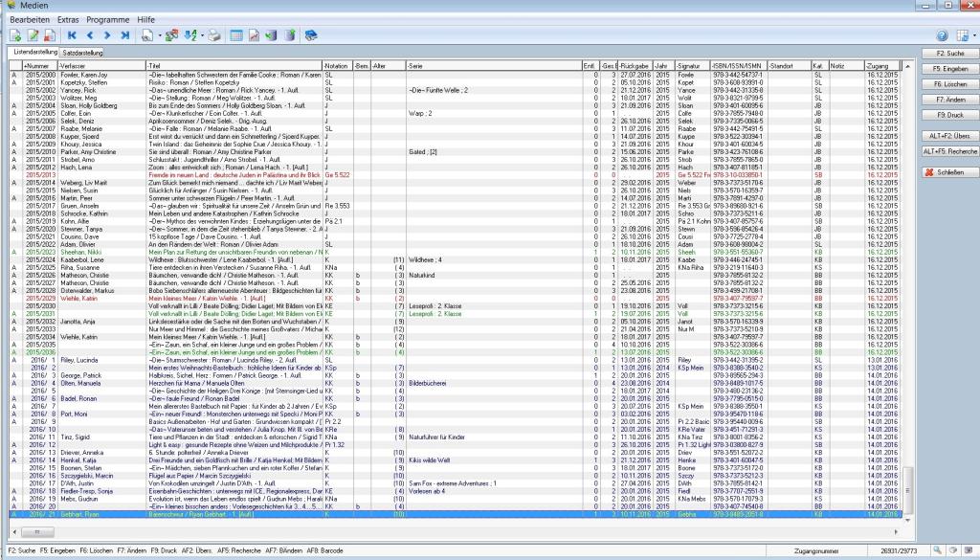Open the Bearbeiten menu
This screenshot has width=980, height=560.
[x=30, y=19]
